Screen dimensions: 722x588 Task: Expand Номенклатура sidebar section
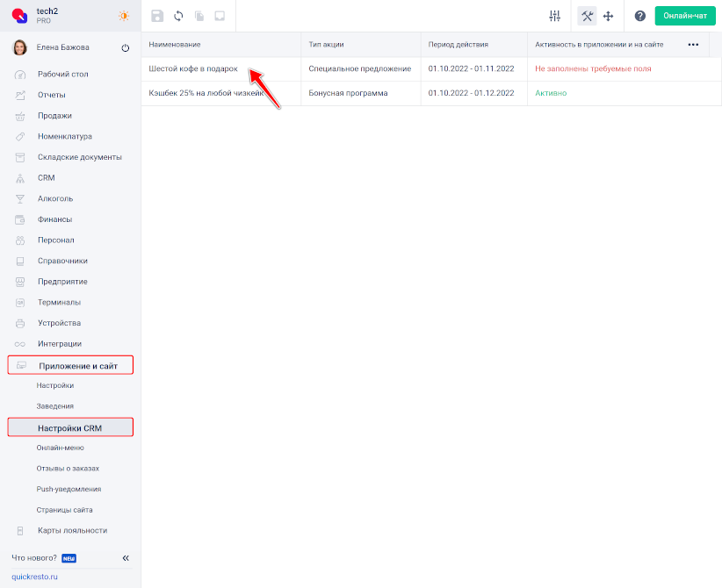pos(65,136)
